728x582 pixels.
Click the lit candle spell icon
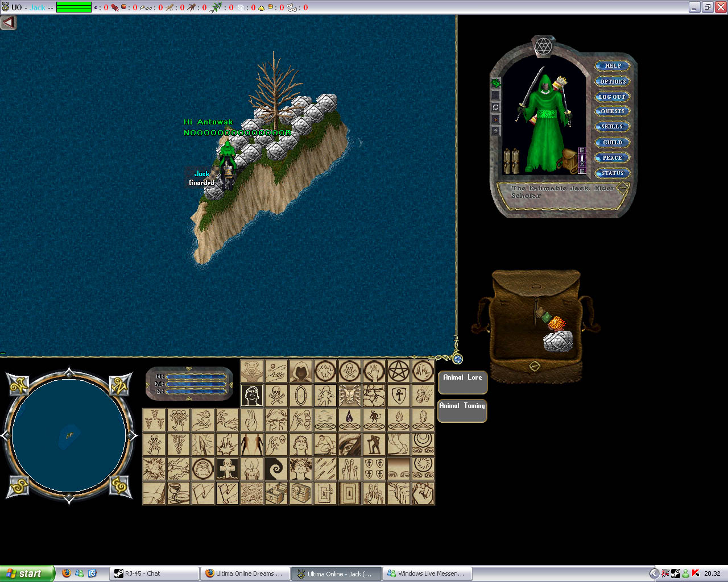coord(252,468)
